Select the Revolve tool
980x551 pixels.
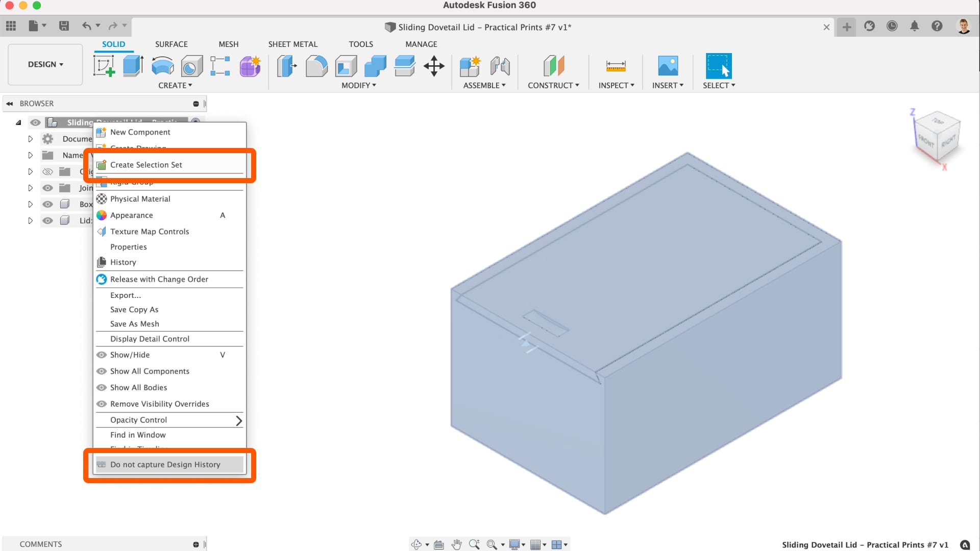click(163, 66)
